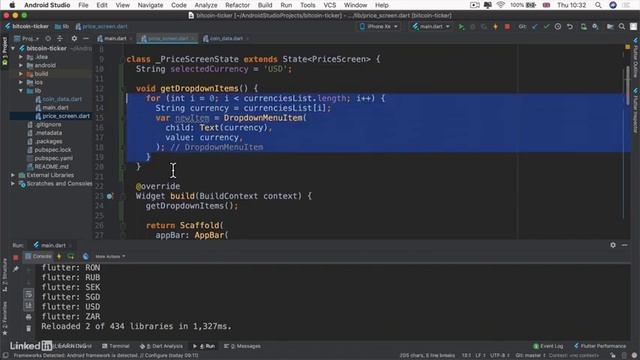Select README.md in project tree
Viewport: 640px width, 360px height.
point(51,167)
